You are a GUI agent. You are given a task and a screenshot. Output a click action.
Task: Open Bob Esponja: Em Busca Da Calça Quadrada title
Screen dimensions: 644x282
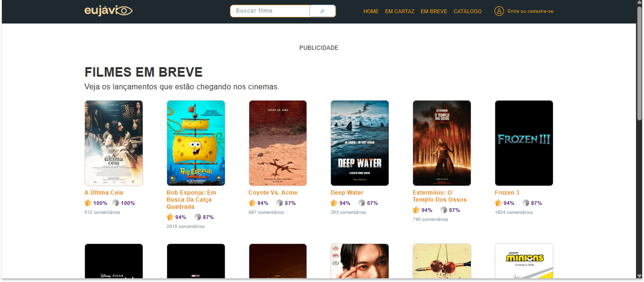point(192,200)
